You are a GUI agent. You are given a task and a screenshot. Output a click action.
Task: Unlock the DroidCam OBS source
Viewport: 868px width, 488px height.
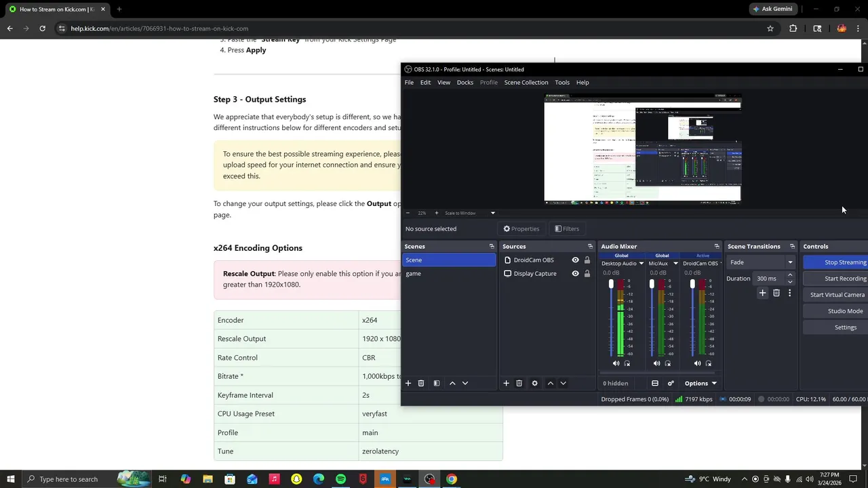[587, 260]
